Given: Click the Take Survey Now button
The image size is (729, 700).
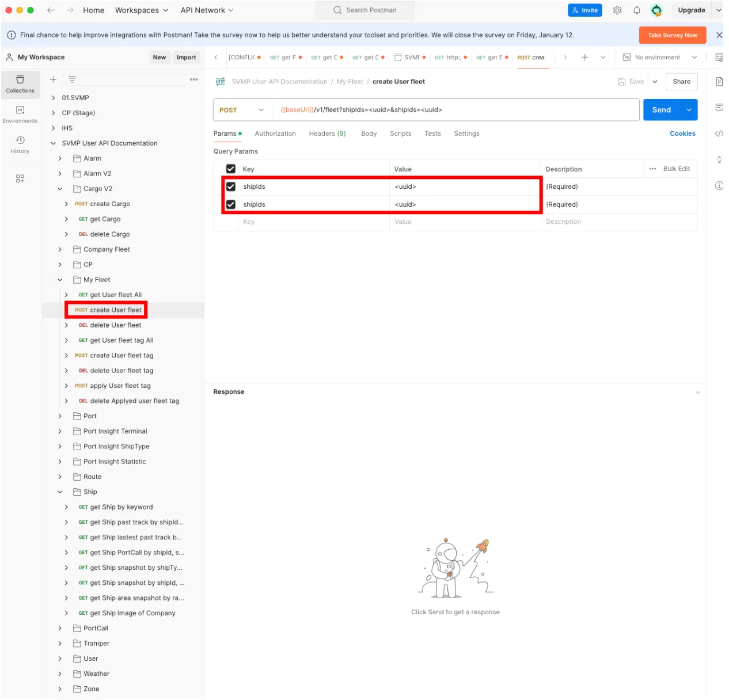Looking at the screenshot, I should [673, 35].
